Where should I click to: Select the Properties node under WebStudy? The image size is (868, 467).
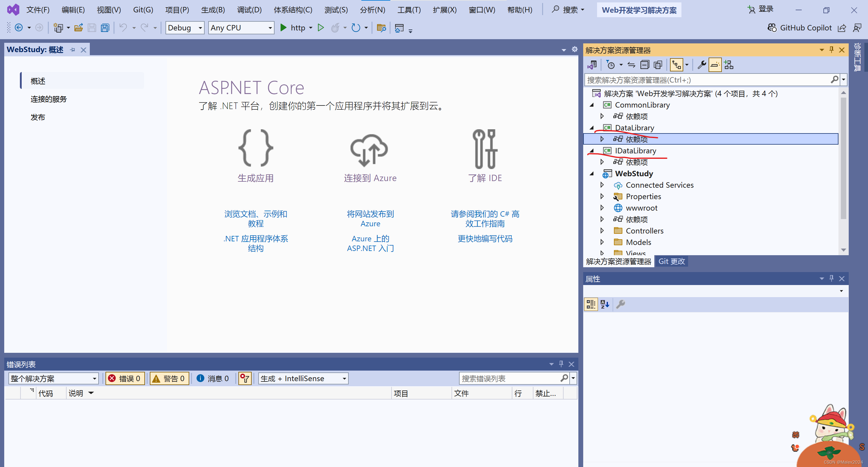tap(643, 196)
